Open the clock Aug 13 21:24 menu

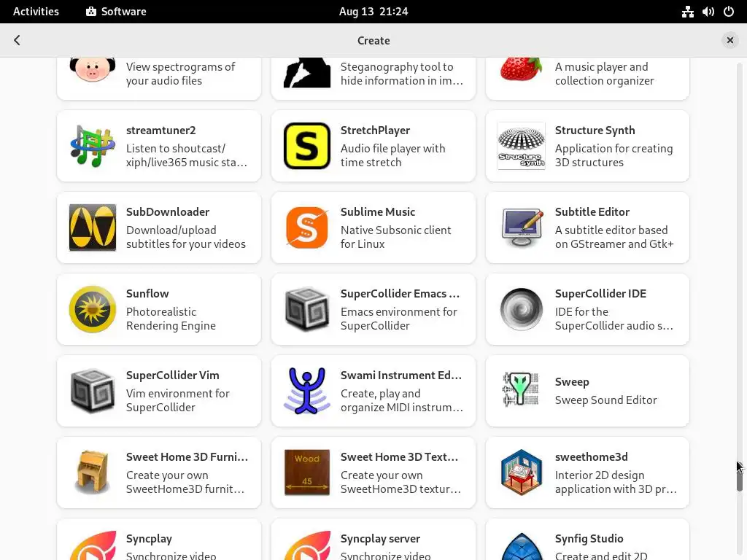373,12
